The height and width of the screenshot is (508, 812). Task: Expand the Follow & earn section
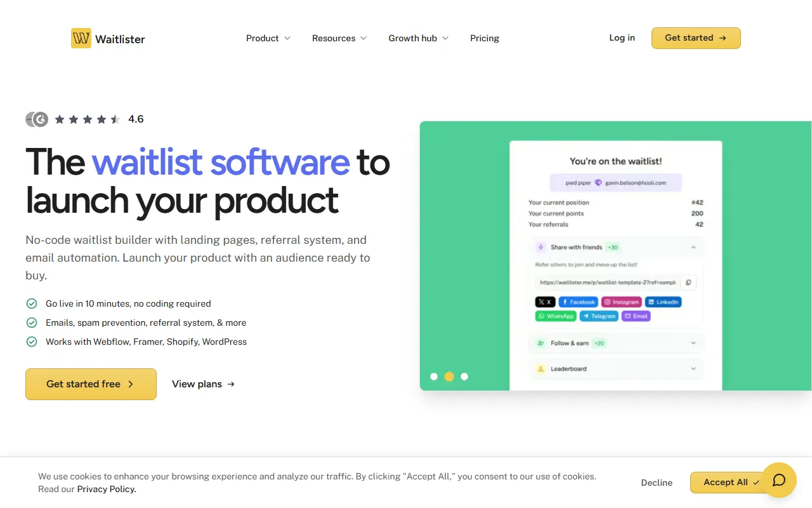pyautogui.click(x=615, y=343)
